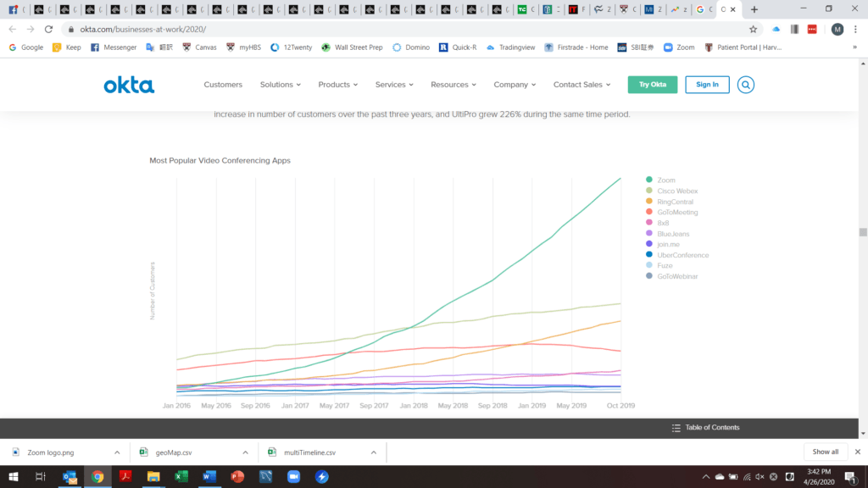Open options arrow for Zoom logo.png download
Viewport: 868px width, 488px height.
point(118,452)
